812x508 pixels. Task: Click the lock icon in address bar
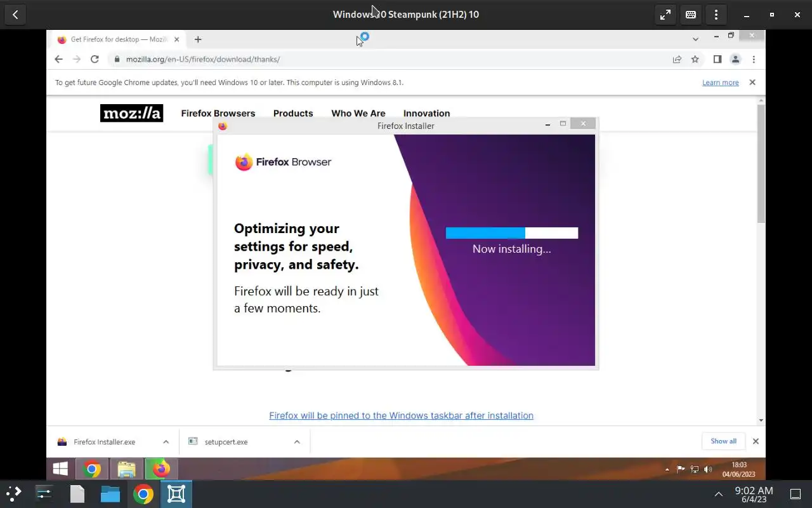click(x=117, y=59)
